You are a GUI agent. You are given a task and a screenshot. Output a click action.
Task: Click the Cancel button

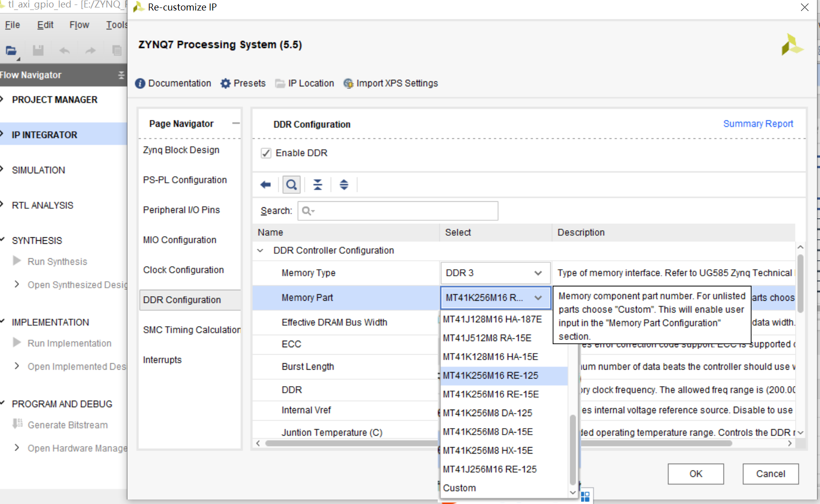[x=771, y=474]
